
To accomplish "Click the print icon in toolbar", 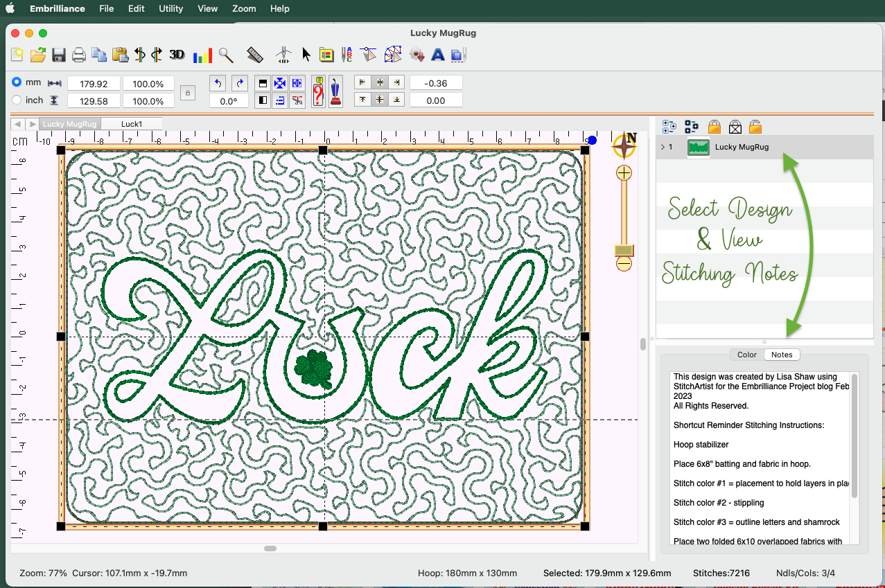I will 79,55.
